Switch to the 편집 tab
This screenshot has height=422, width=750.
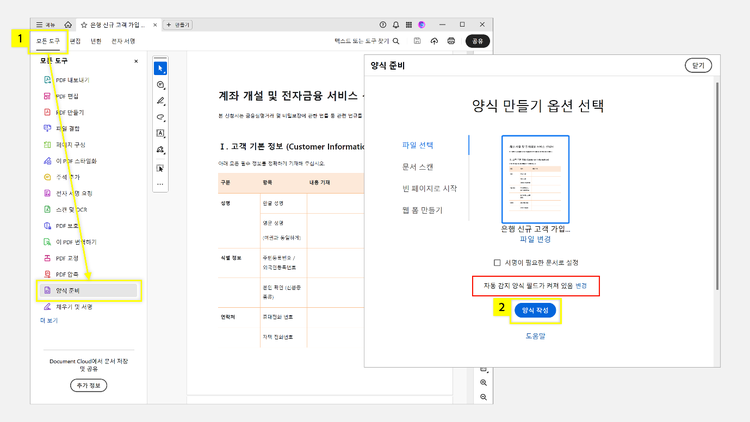pyautogui.click(x=75, y=41)
